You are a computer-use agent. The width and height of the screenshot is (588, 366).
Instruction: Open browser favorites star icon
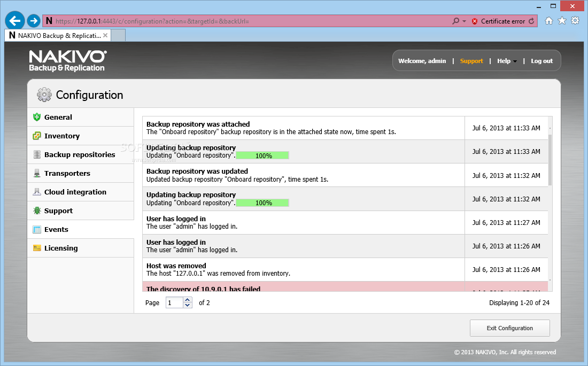[x=562, y=21]
